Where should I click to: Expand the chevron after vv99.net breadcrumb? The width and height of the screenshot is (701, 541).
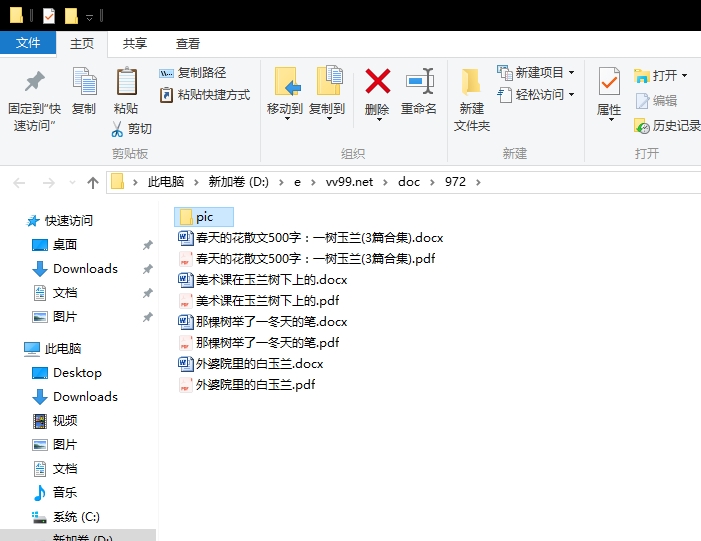coord(385,182)
